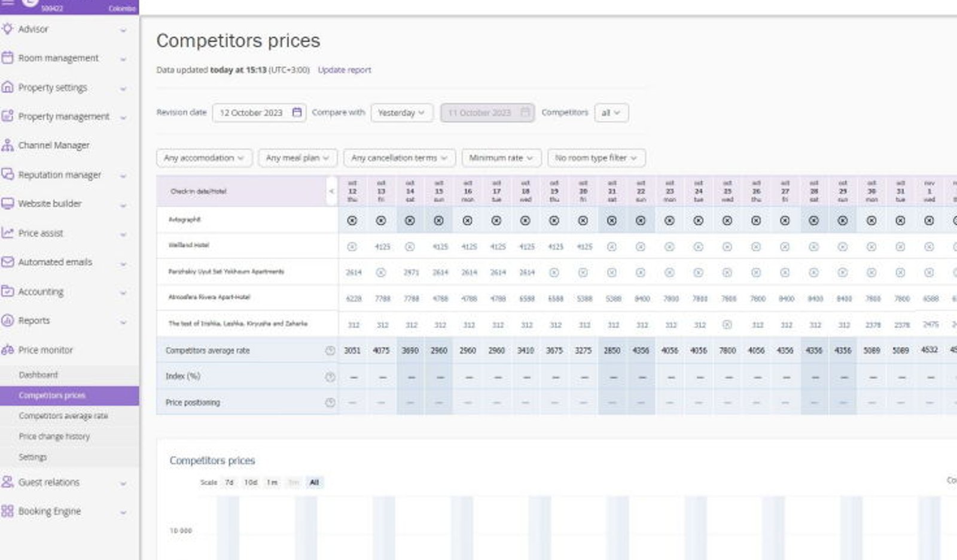This screenshot has width=957, height=560.
Task: Click the Property settings house icon
Action: click(x=8, y=87)
